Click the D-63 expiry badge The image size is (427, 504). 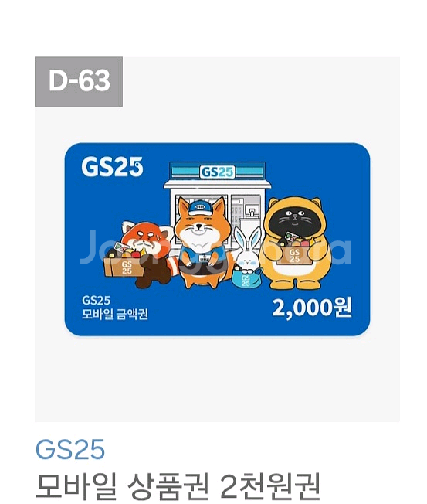(79, 82)
